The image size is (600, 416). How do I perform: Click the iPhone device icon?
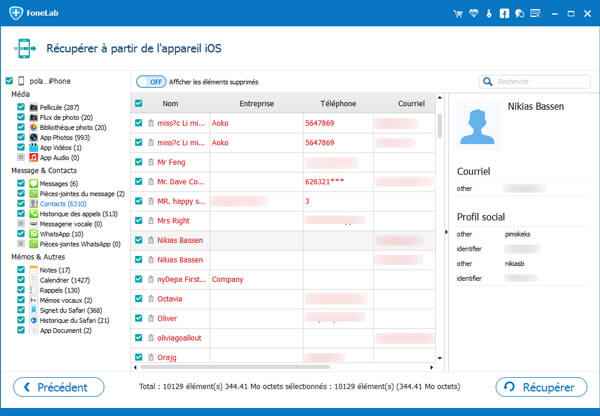click(21, 81)
